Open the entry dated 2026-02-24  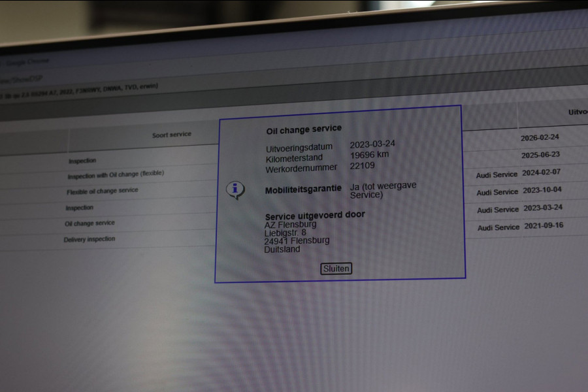(x=540, y=138)
